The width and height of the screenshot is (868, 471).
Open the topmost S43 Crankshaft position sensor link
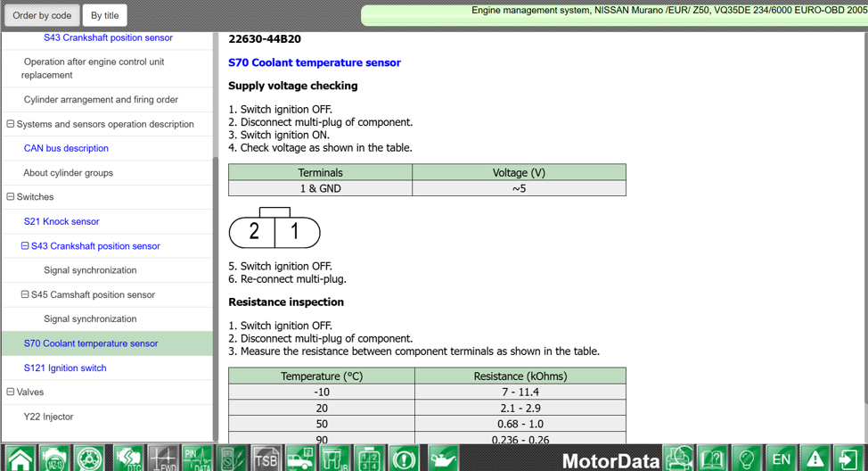tap(108, 37)
